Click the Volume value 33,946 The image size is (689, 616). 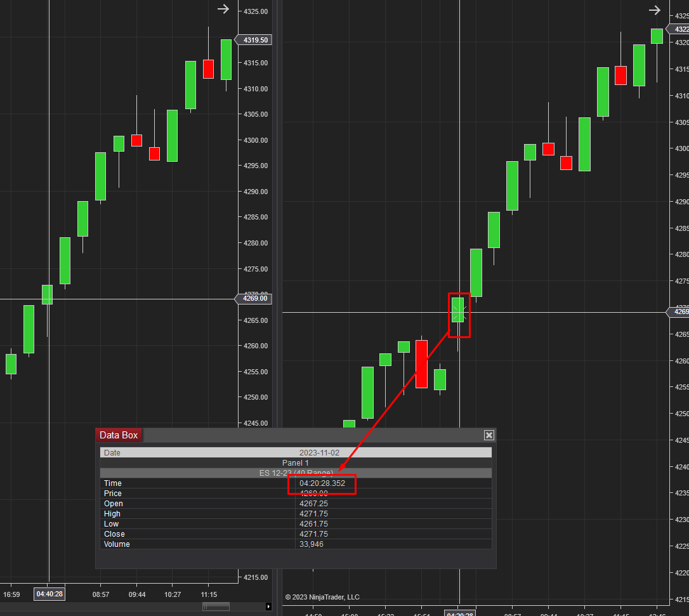pos(311,544)
